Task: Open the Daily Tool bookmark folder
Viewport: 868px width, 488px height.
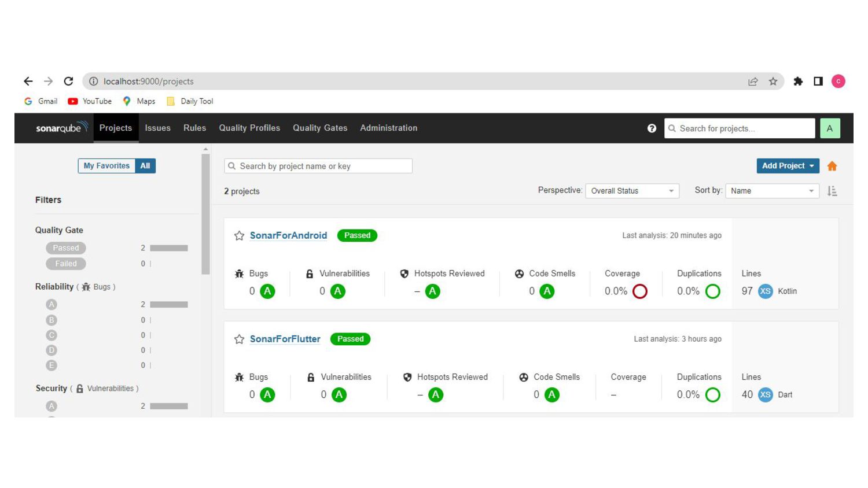Action: tap(190, 101)
